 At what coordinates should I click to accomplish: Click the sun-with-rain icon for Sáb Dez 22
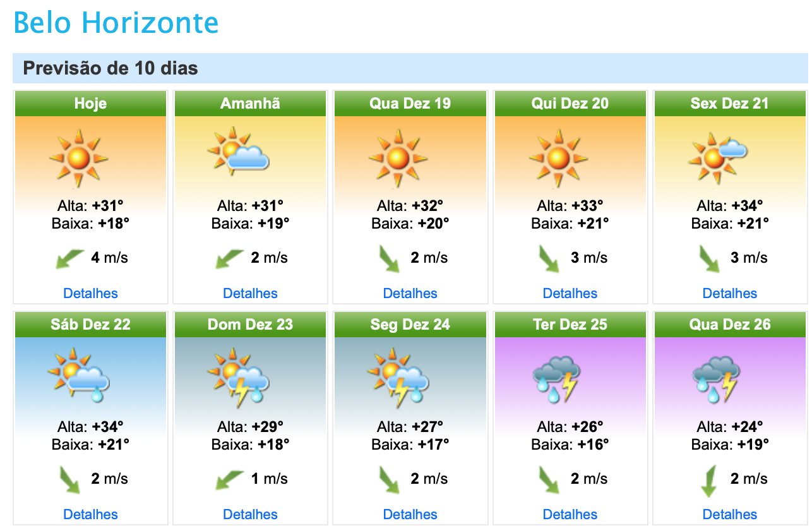click(79, 375)
